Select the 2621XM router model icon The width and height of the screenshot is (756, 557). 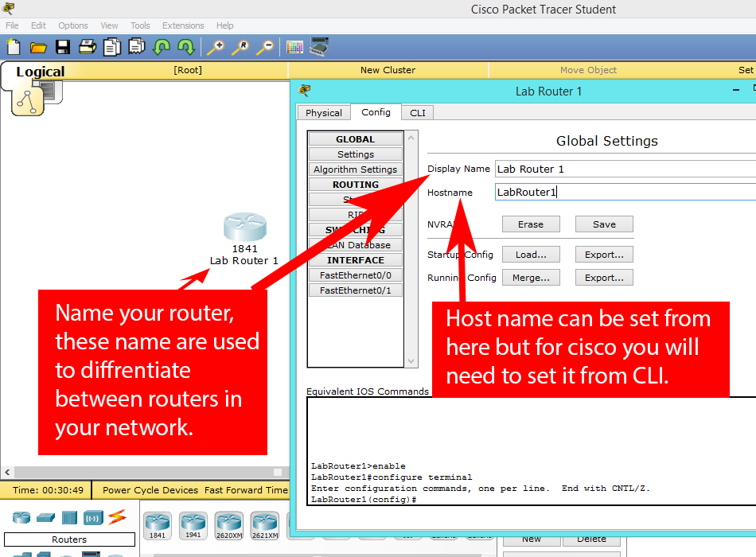[265, 524]
